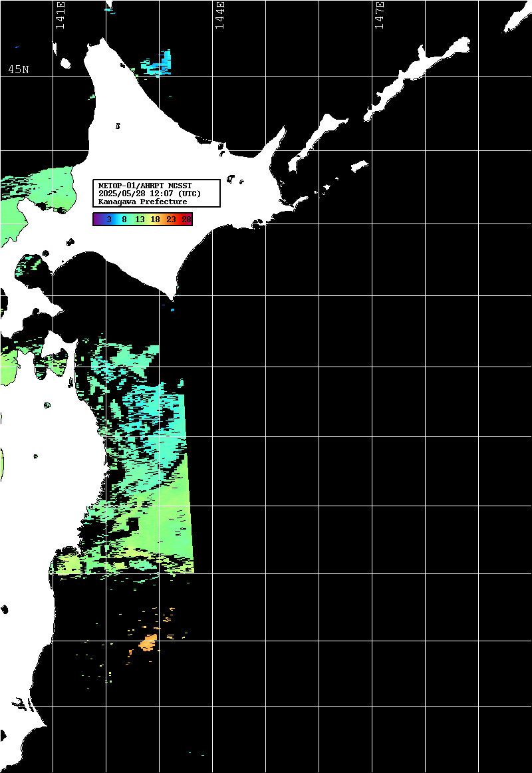
Task: Click the value 13 on the color scale
Action: [x=140, y=220]
